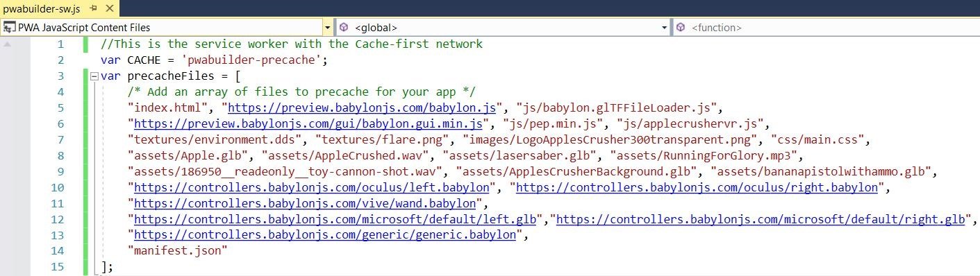This screenshot has width=980, height=276.
Task: Follow the preview.babylonjs.com/babylon.js link
Action: pyautogui.click(x=362, y=107)
